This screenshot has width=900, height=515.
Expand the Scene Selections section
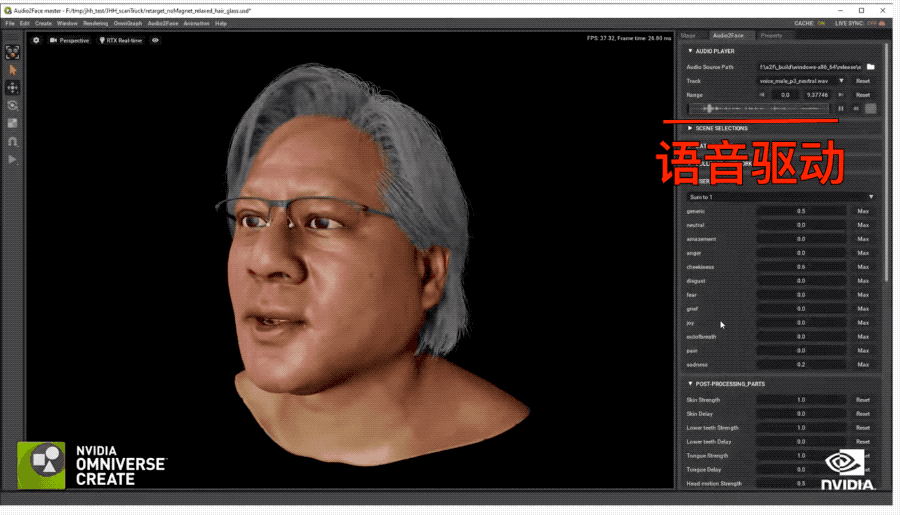690,129
